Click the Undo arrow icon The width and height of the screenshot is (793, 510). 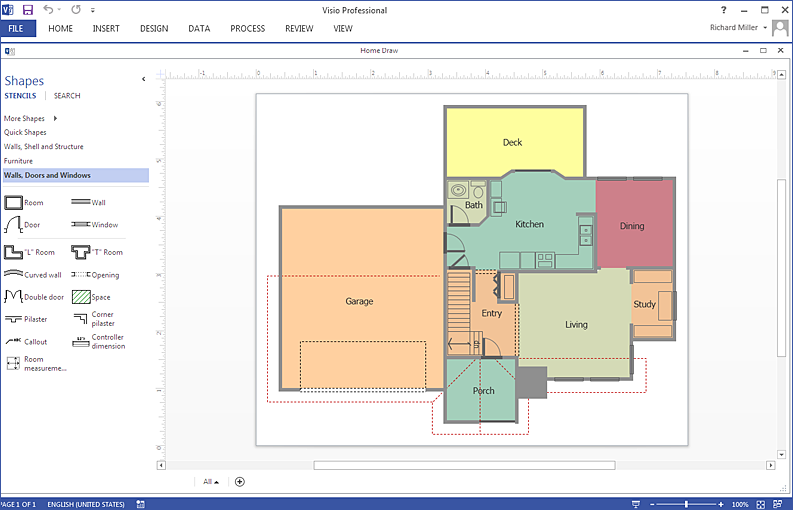pos(48,9)
